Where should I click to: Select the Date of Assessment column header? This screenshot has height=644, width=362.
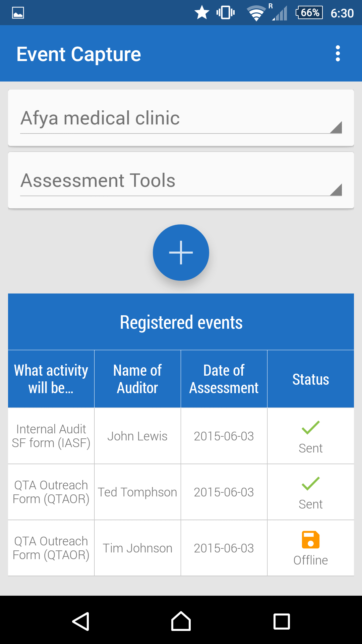tap(224, 379)
